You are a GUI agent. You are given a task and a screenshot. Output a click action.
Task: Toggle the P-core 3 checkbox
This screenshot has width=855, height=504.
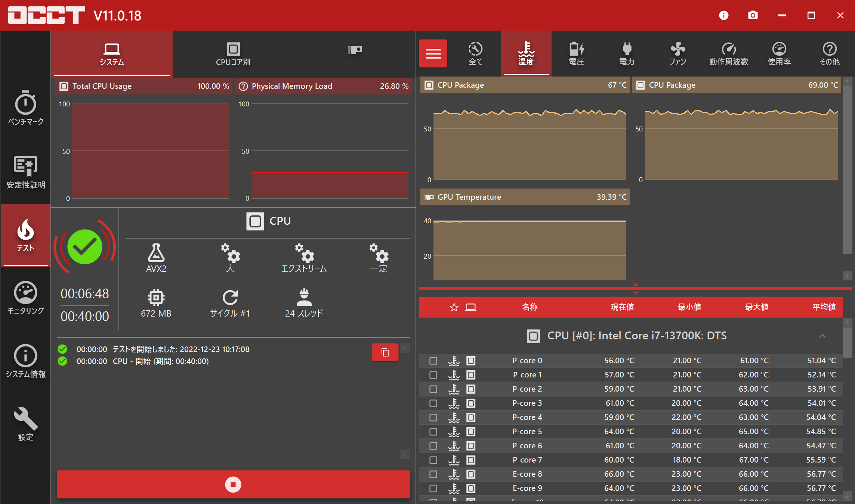pos(433,403)
